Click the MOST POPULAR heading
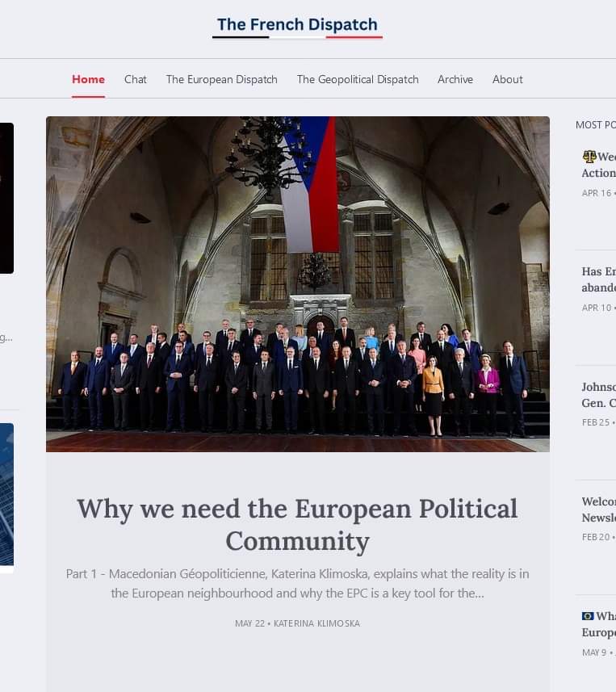The width and height of the screenshot is (616, 692). coord(596,125)
